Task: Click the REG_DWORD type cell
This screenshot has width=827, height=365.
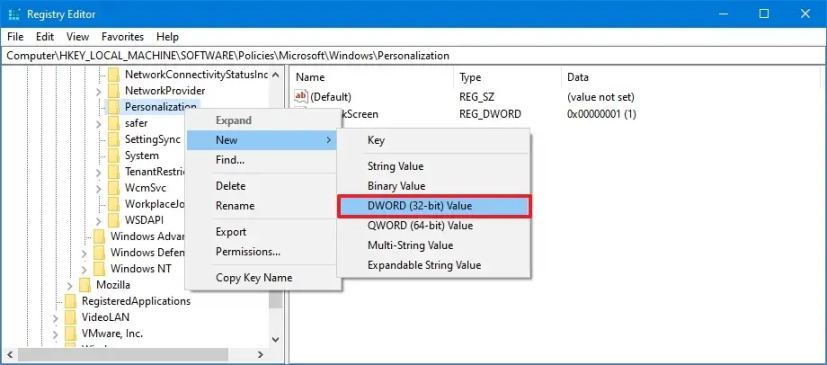Action: [490, 114]
